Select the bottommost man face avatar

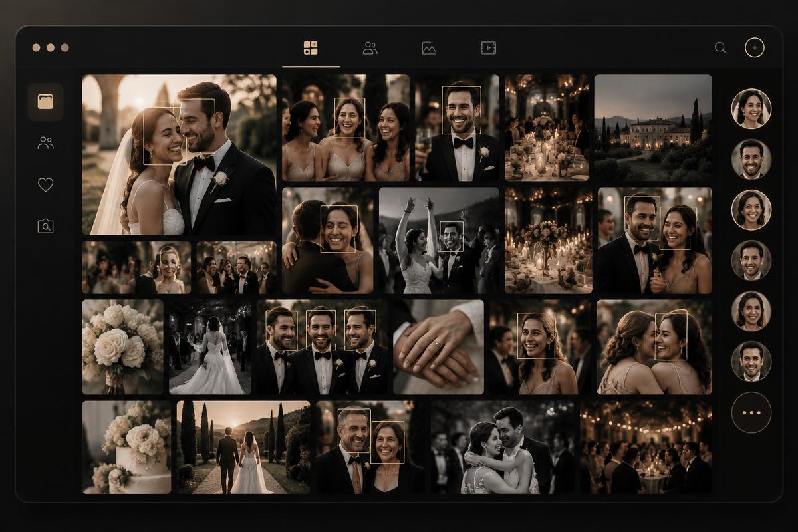(x=751, y=361)
